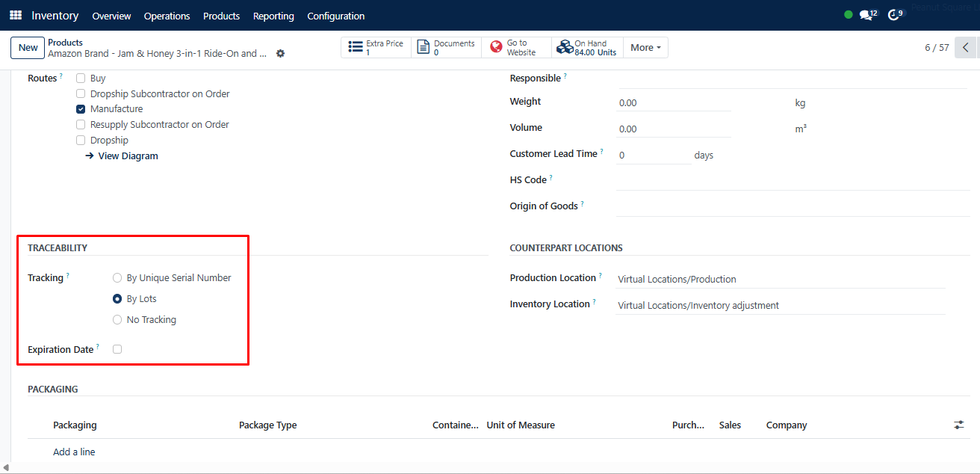This screenshot has height=474, width=980.
Task: Open the Production Location dropdown field
Action: 781,279
